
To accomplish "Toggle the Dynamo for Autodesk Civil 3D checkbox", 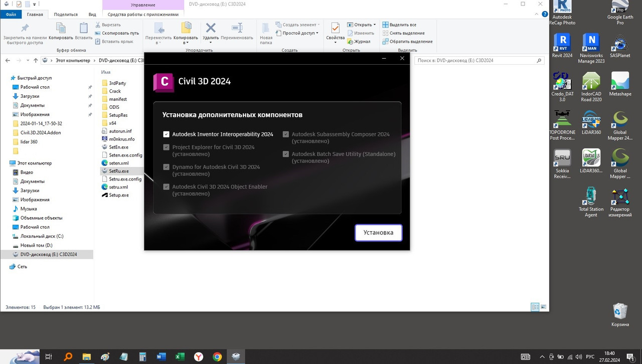I will pos(166,167).
